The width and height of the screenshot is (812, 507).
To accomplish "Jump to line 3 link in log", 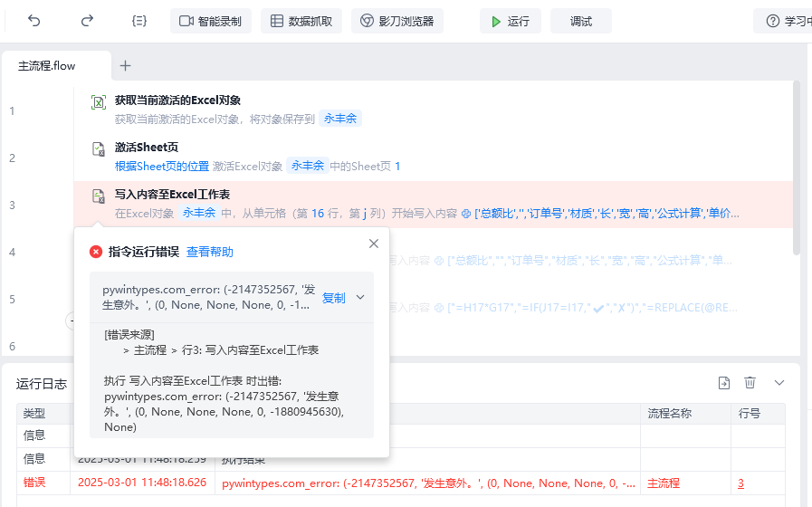I will click(x=741, y=483).
